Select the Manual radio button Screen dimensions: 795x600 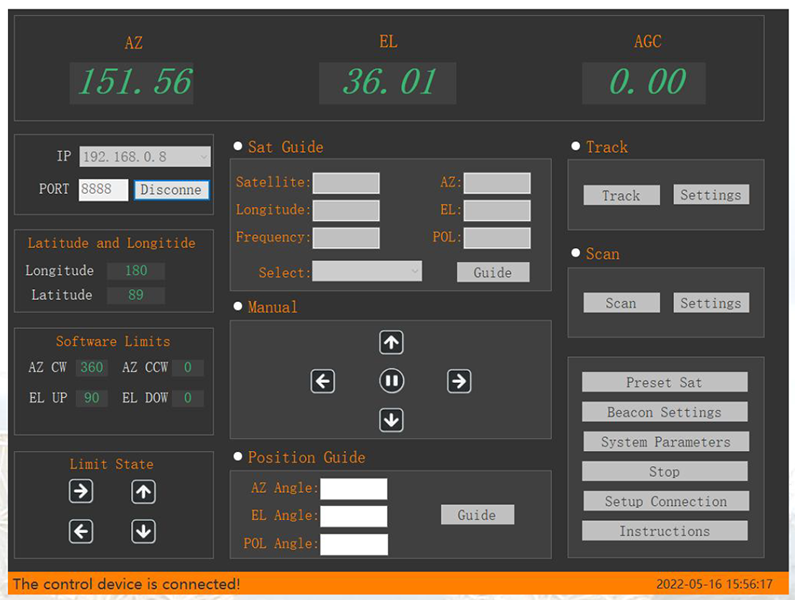(238, 307)
